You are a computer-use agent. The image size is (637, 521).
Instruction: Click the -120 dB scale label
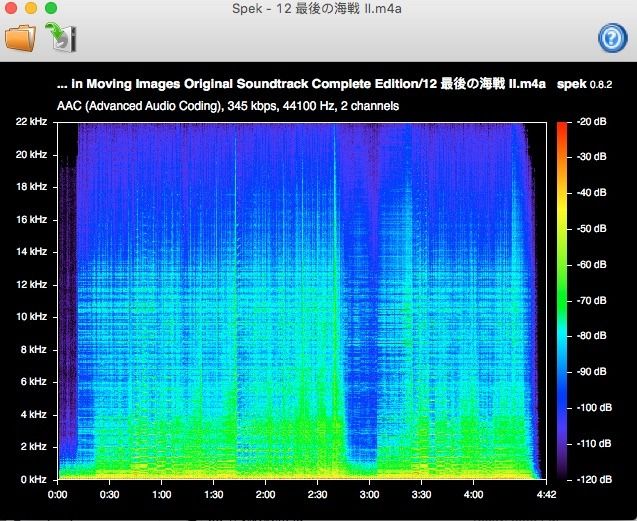(x=594, y=480)
